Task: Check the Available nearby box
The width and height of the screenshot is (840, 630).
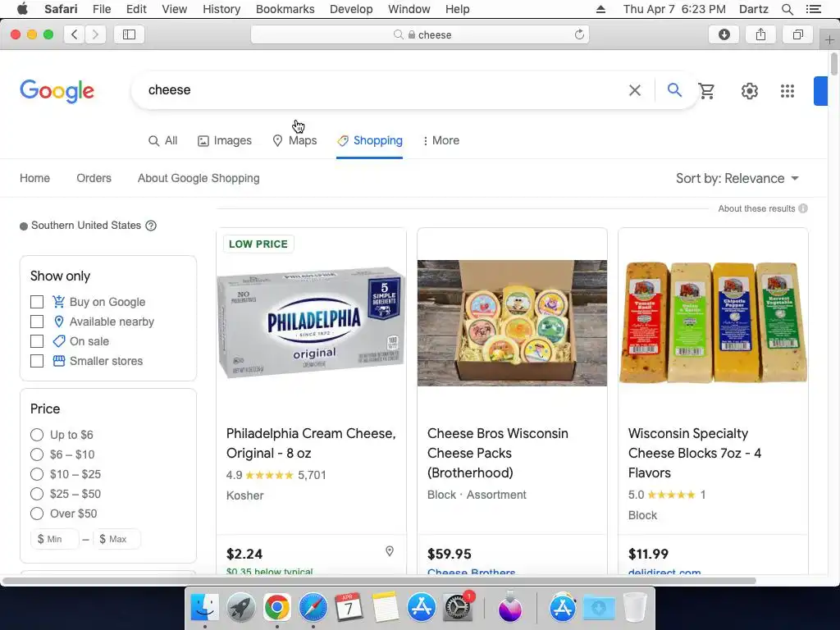Action: pyautogui.click(x=37, y=322)
